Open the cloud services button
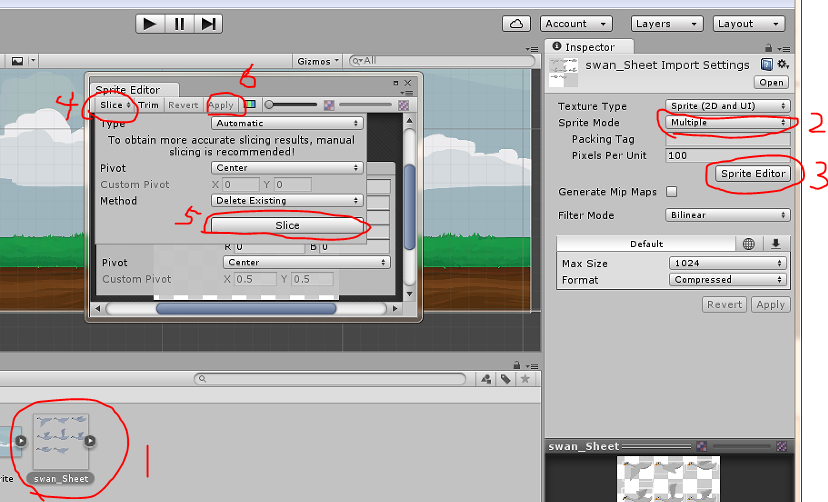Image resolution: width=828 pixels, height=502 pixels. click(516, 24)
